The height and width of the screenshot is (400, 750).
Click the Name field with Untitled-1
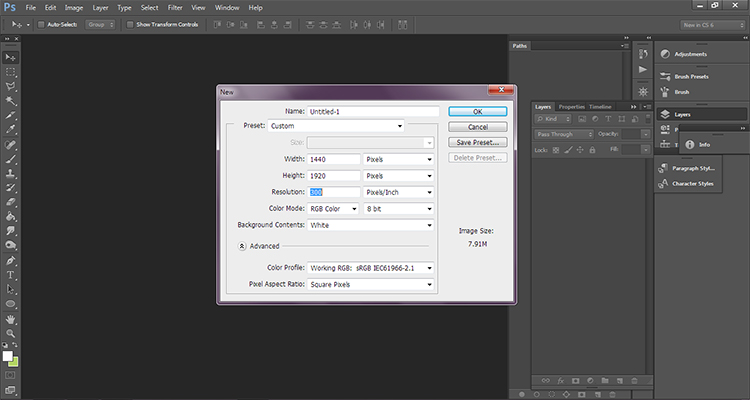point(373,111)
